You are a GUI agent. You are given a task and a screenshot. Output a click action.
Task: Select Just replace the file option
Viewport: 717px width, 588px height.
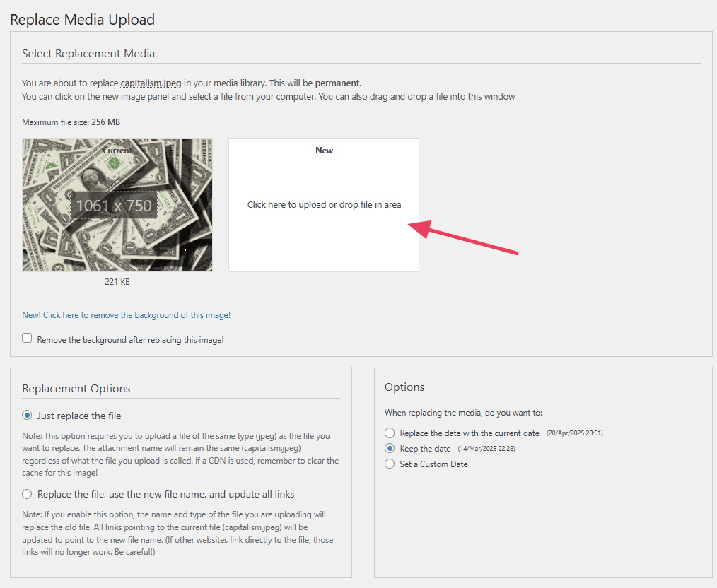pos(27,416)
